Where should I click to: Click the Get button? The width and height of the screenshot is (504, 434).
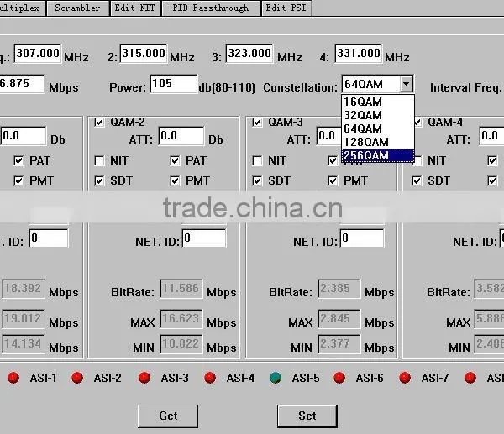click(168, 416)
